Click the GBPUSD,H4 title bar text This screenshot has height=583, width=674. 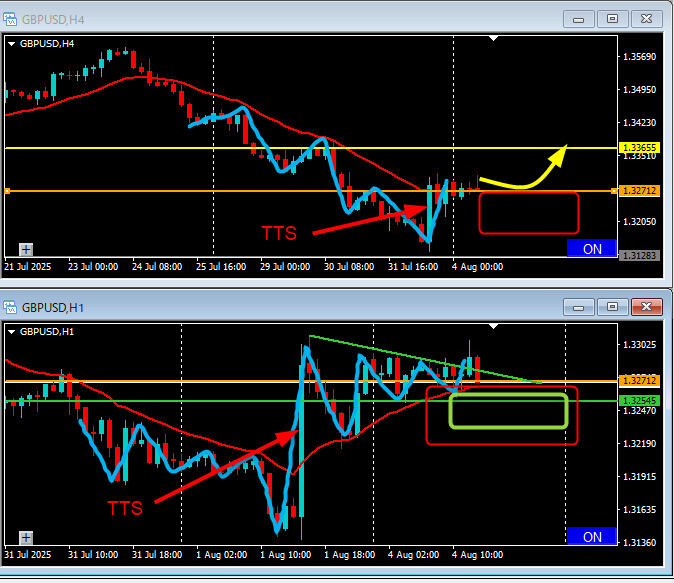(x=53, y=20)
